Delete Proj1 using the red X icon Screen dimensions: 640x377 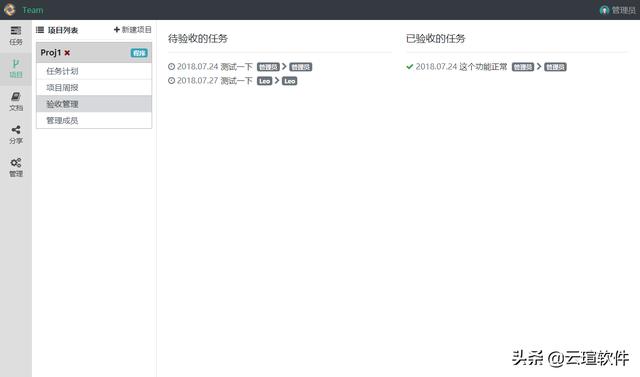(x=67, y=53)
